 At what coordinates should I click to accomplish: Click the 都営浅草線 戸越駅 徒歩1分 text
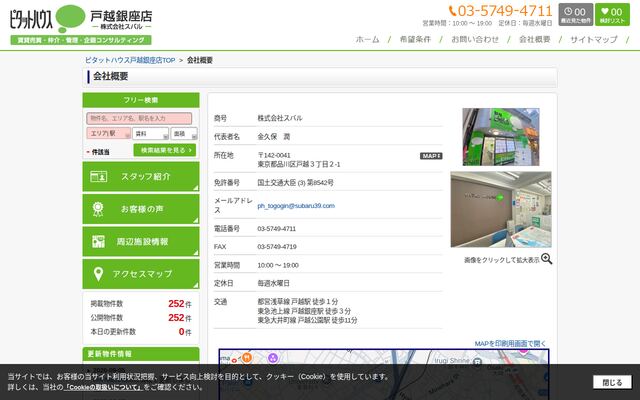click(298, 302)
